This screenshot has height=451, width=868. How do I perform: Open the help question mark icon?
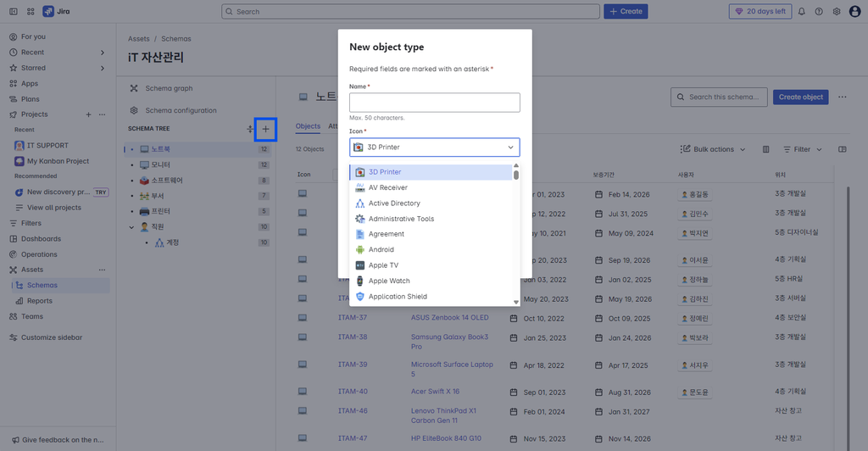pos(819,11)
